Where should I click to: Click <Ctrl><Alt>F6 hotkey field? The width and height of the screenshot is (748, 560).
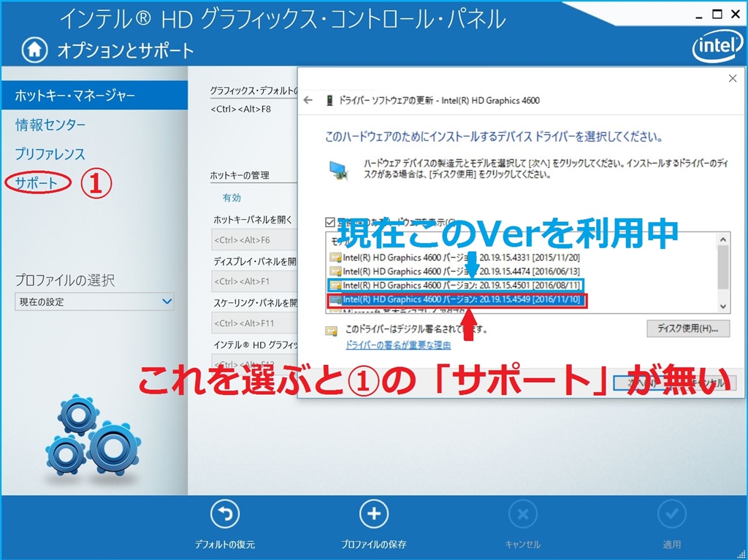[254, 239]
